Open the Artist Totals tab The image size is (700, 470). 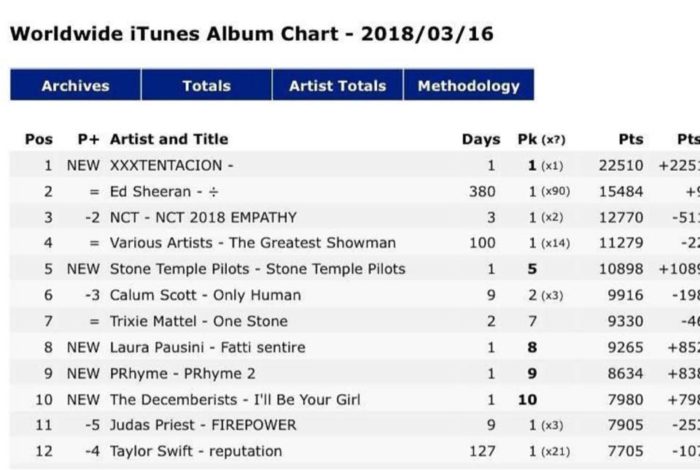(x=337, y=86)
